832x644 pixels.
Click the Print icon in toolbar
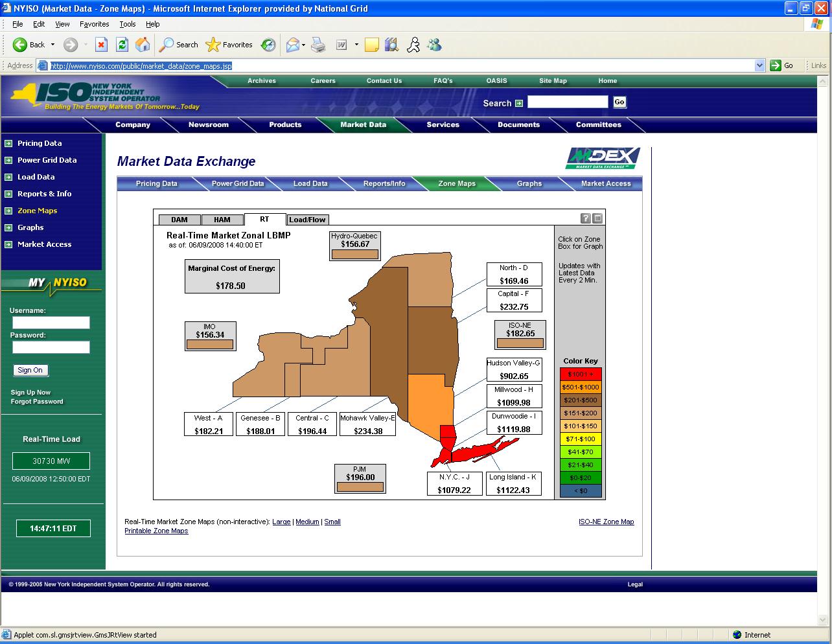[x=318, y=45]
